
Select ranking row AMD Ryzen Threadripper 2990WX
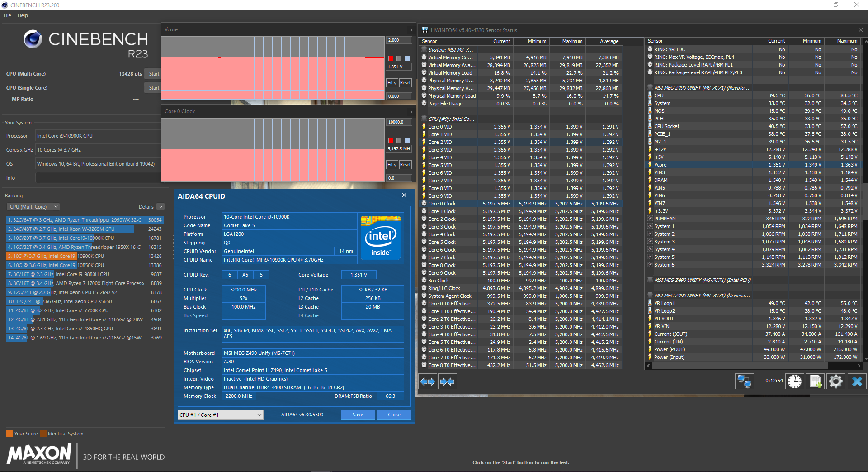85,220
